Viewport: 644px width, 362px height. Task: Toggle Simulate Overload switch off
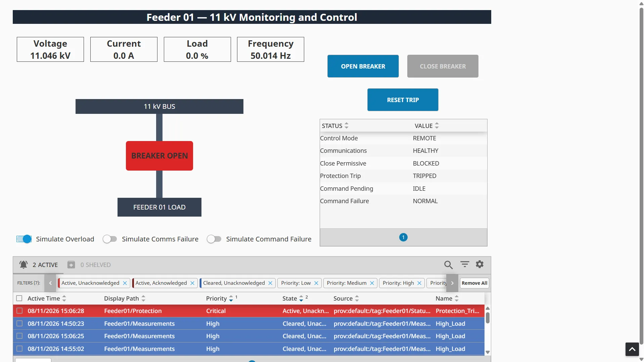[24, 239]
